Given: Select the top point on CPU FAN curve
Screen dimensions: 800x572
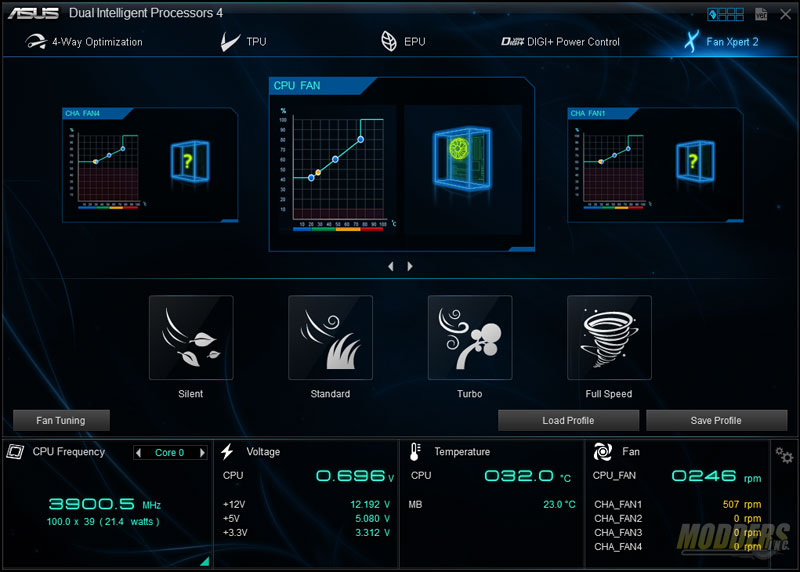Looking at the screenshot, I should (x=361, y=139).
